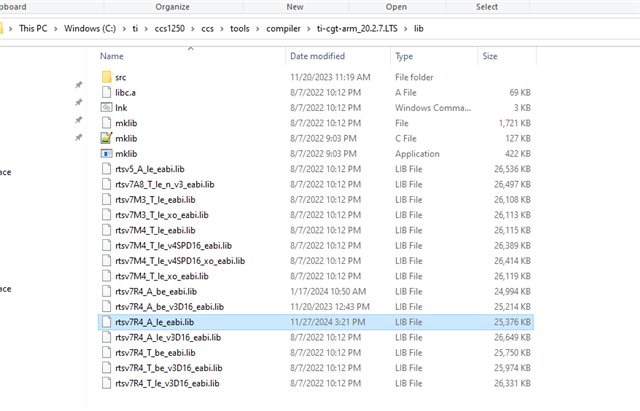Viewport: 640px width, 411px height.
Task: Click the rtsv7R4_T_be_v3D16_eabi.lib file icon
Action: [x=107, y=368]
